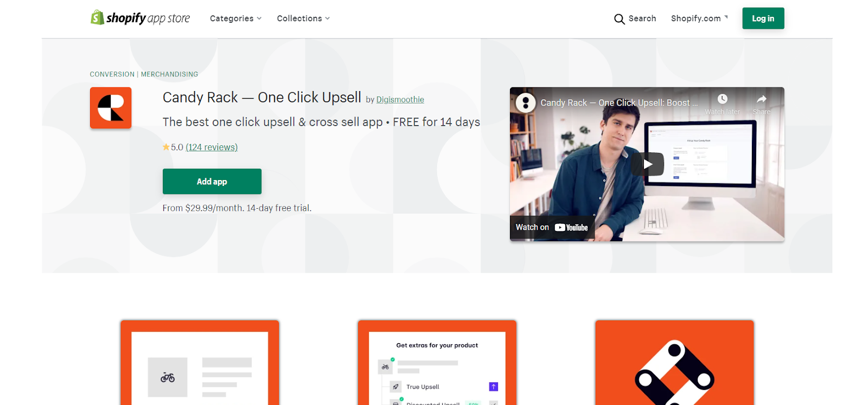Screen dimensions: 868x405
Task: Click the Log in button
Action: [x=763, y=18]
